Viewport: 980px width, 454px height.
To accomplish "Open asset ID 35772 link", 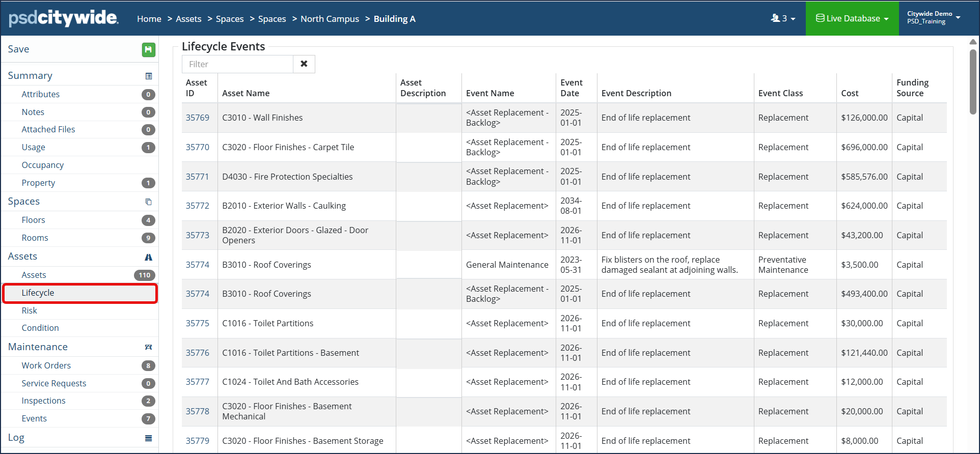I will (198, 206).
